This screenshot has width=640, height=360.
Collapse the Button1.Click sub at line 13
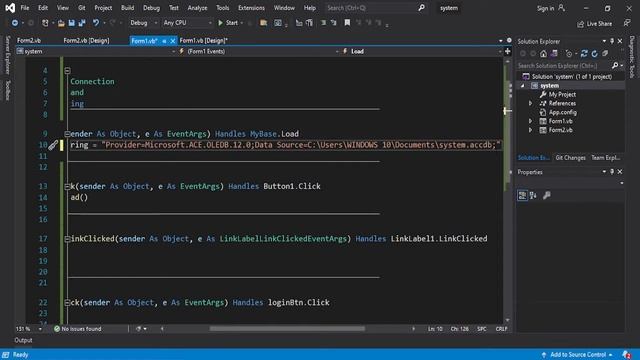click(67, 187)
